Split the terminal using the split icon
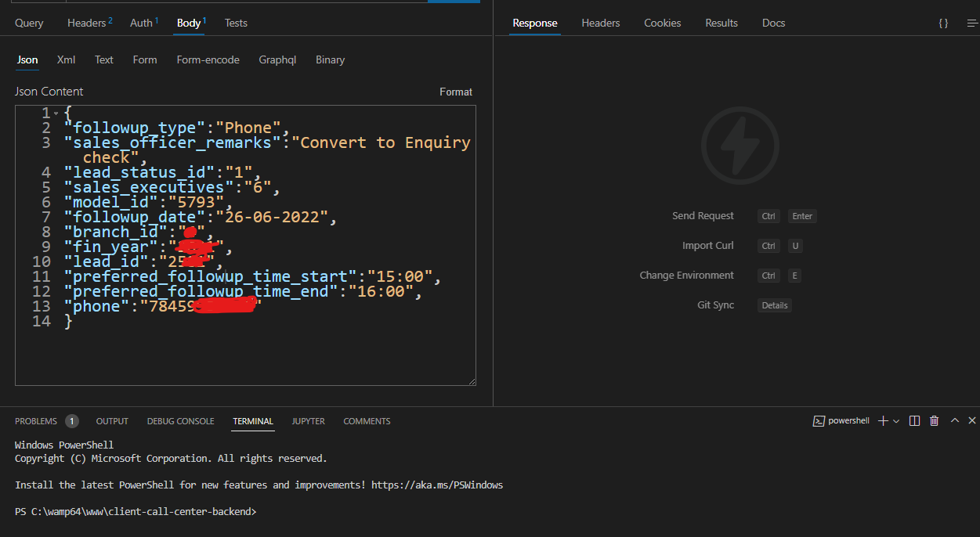The width and height of the screenshot is (980, 537). tap(914, 420)
